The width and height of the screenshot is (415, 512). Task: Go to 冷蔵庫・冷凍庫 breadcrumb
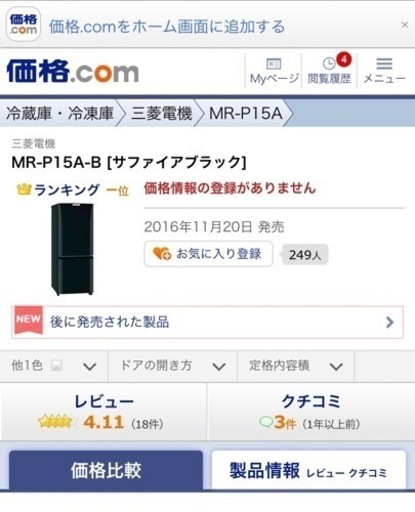coord(60,113)
